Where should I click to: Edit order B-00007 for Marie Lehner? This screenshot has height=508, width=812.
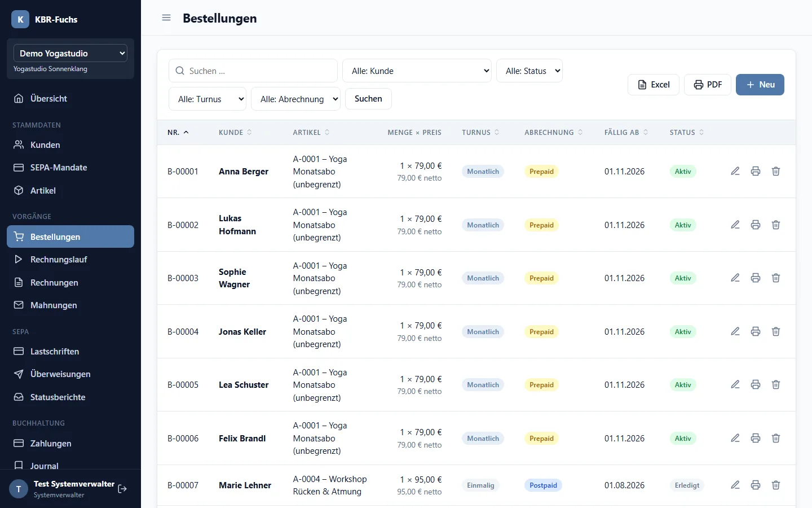coord(735,485)
